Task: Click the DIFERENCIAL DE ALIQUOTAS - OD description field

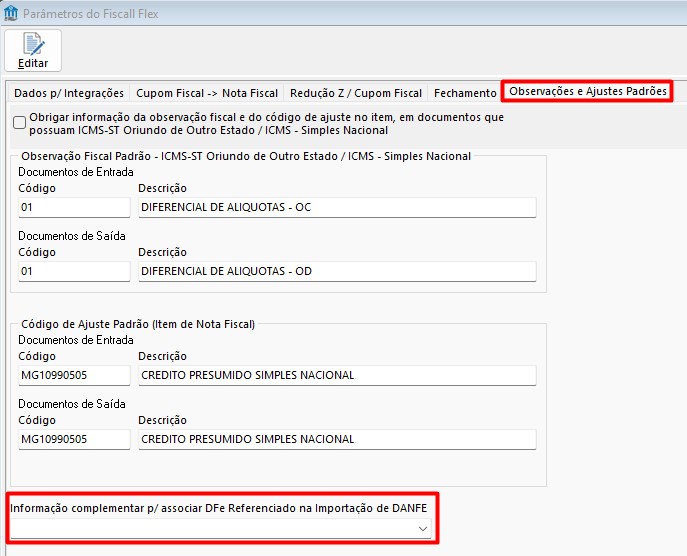Action: (x=337, y=271)
